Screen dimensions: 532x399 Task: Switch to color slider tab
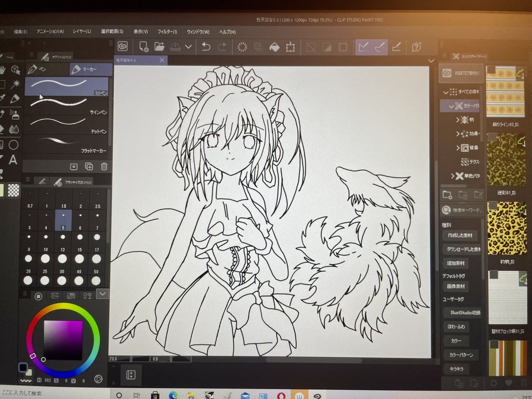55,296
